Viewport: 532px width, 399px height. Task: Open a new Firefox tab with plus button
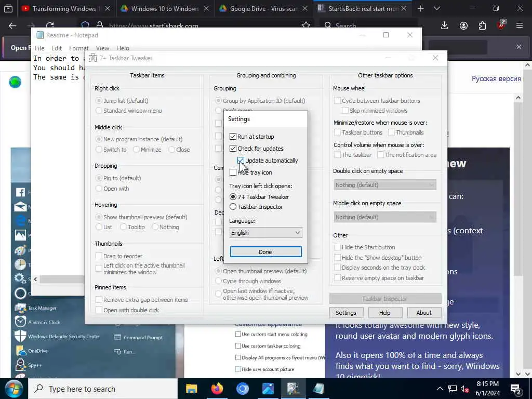(420, 9)
